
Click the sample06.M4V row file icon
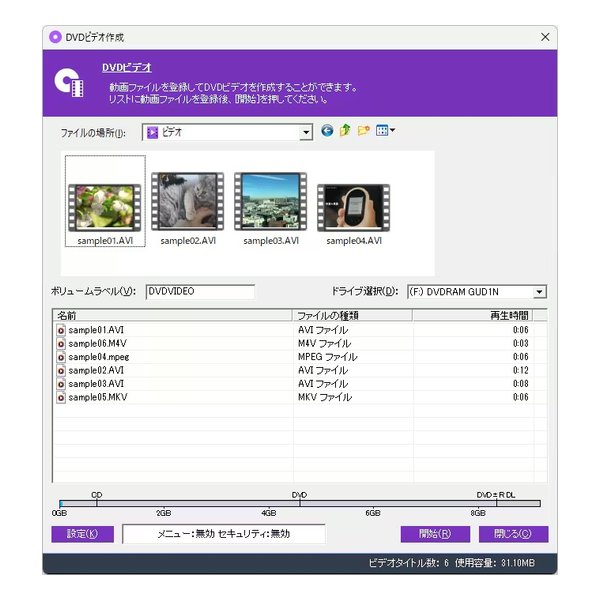point(61,344)
